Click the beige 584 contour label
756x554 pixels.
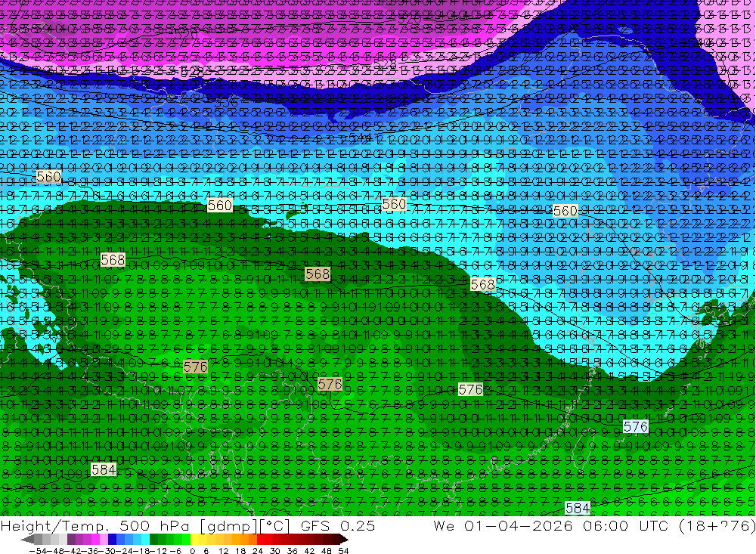(x=103, y=469)
